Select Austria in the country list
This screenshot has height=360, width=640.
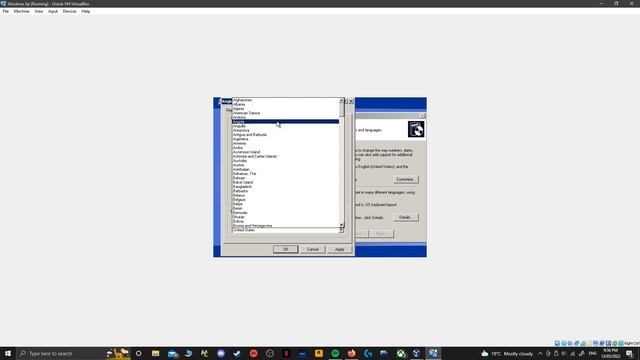tap(285, 165)
